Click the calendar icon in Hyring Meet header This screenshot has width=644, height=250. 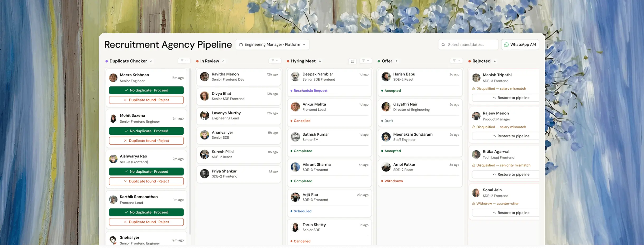pos(352,61)
